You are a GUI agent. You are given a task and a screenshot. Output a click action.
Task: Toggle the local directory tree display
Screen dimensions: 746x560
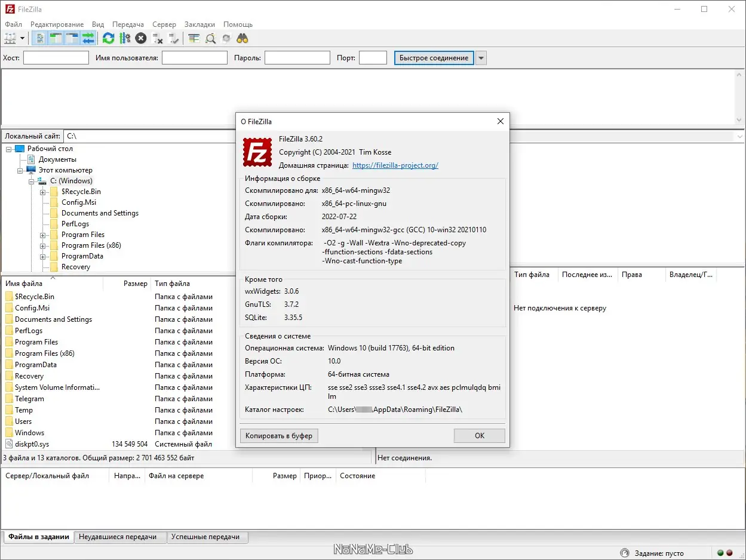56,38
